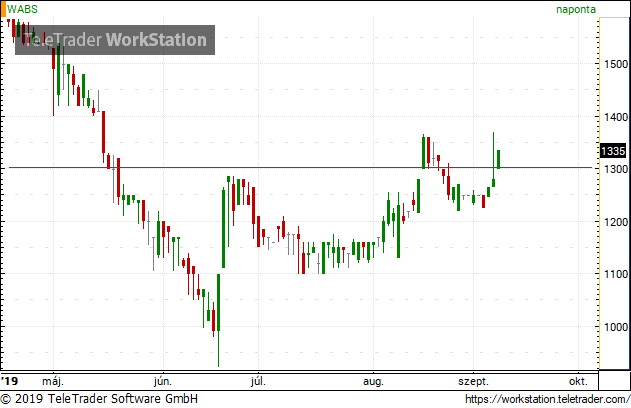Click the 'júl.' month label
Viewport: 631px width, 408px height.
[x=258, y=381]
